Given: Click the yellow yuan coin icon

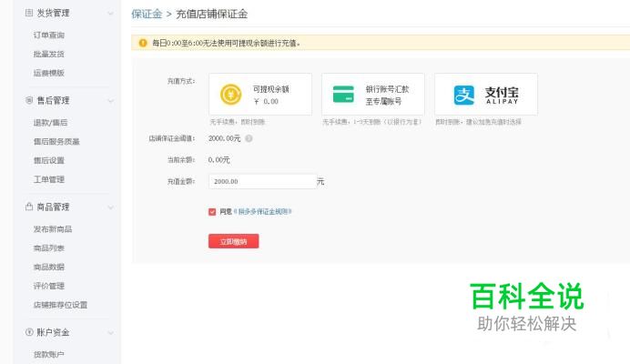Looking at the screenshot, I should (230, 95).
